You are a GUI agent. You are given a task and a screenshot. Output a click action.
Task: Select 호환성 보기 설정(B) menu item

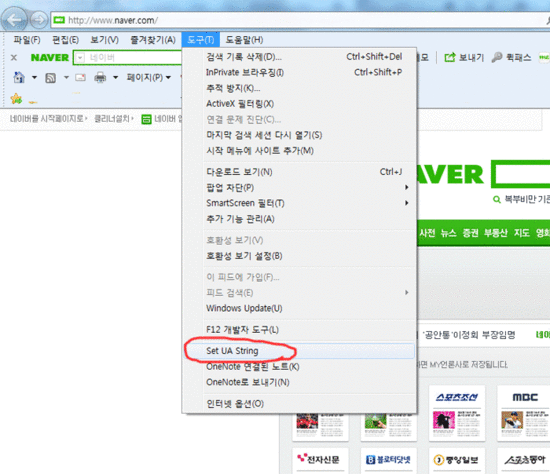pos(299,256)
